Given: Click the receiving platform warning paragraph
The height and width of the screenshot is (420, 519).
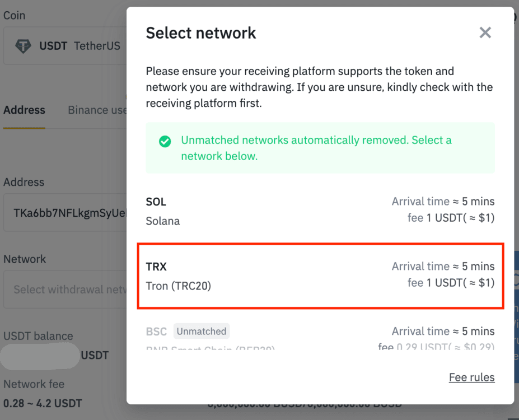Looking at the screenshot, I should (319, 87).
